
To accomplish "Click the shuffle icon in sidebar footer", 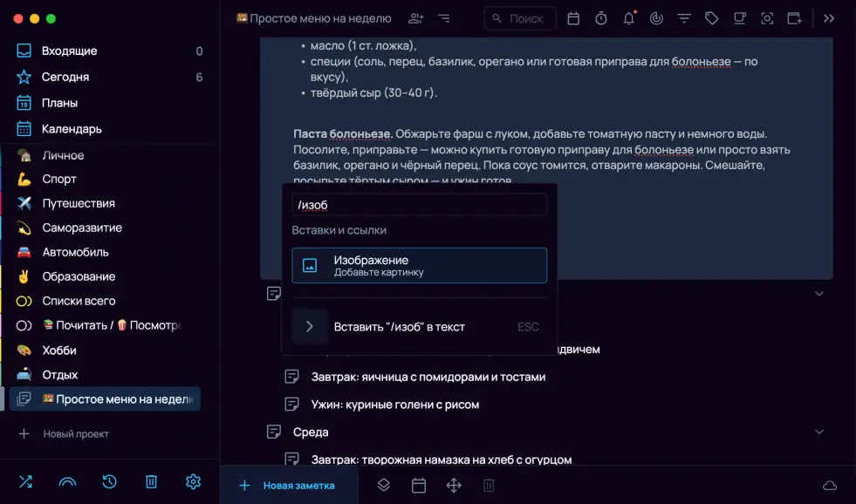I will [25, 481].
